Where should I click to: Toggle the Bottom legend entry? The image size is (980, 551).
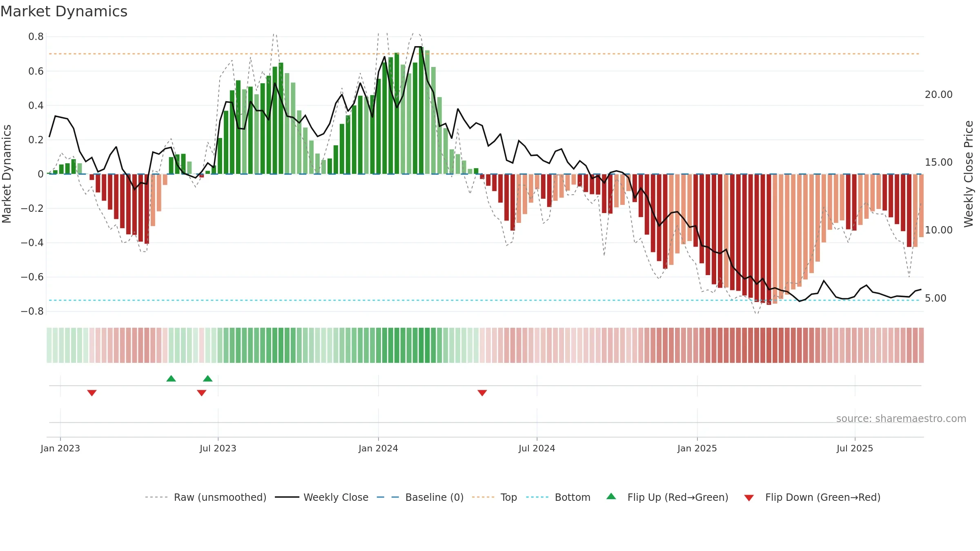point(558,497)
